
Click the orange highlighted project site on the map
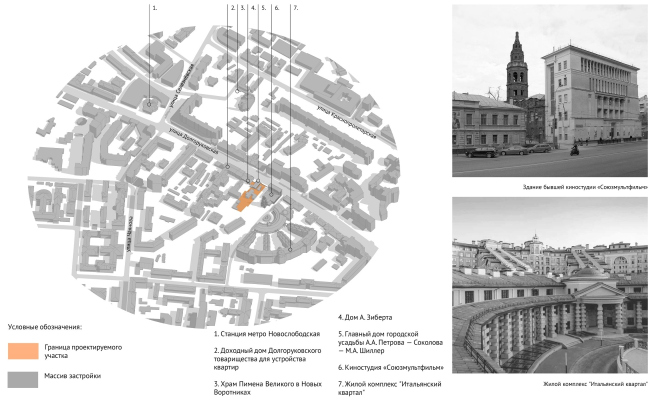[243, 199]
